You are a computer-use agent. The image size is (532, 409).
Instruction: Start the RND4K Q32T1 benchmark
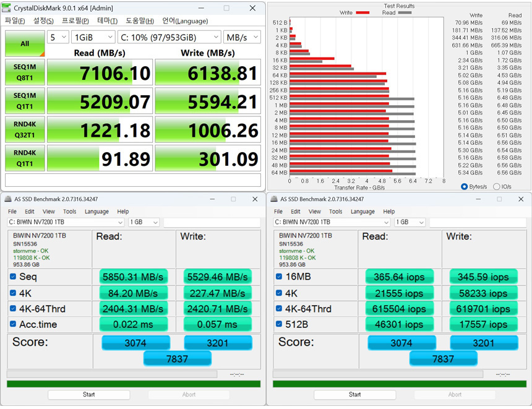click(x=25, y=129)
